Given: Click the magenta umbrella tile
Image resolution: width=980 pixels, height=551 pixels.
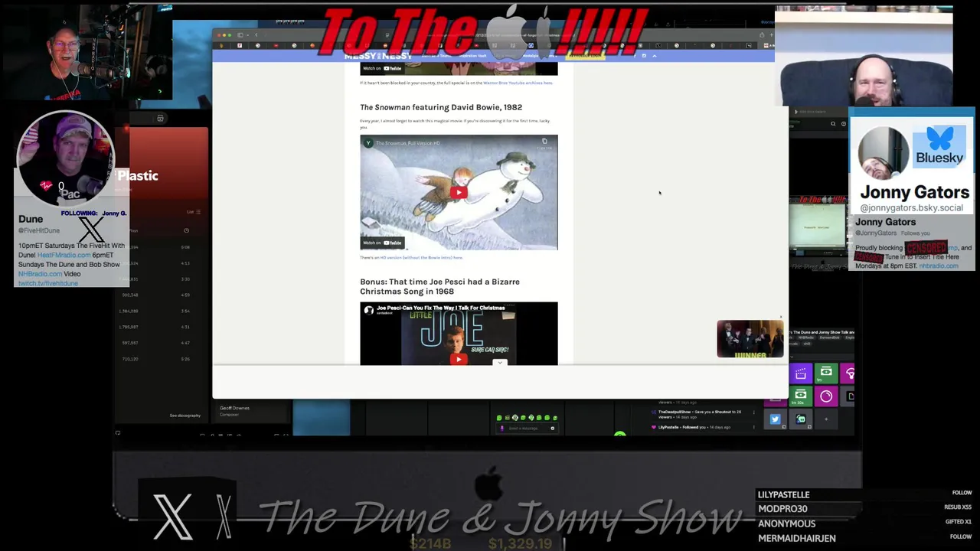Looking at the screenshot, I should [x=849, y=373].
